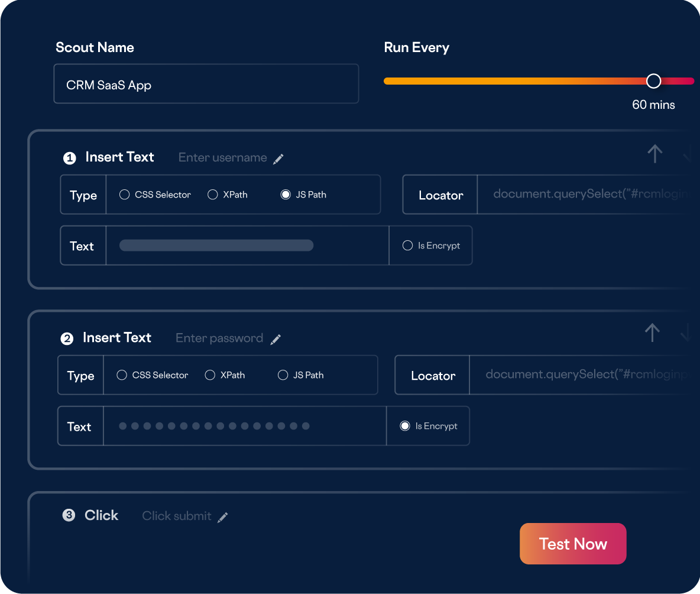Click the step 2 password Text field
700x594 pixels.
pos(244,426)
